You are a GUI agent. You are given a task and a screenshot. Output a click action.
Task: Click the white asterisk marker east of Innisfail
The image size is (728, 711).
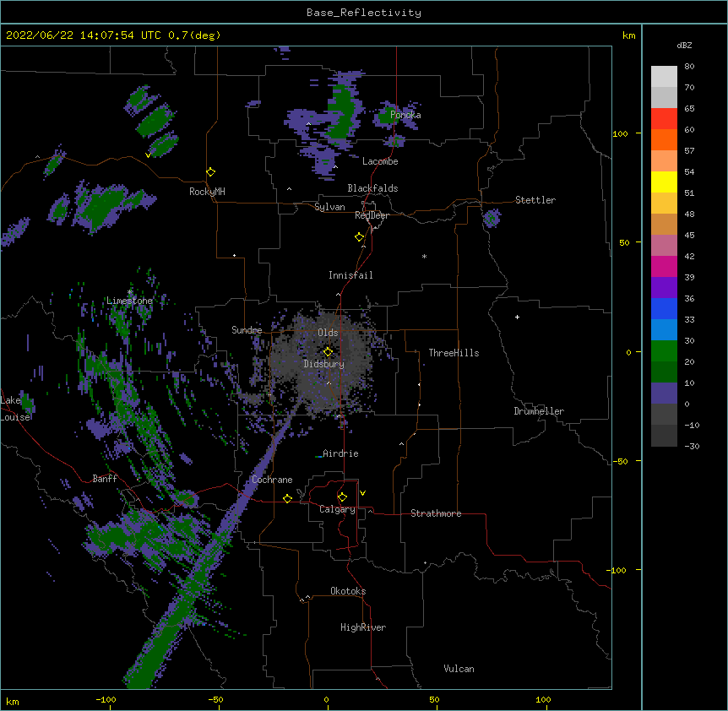pyautogui.click(x=424, y=256)
